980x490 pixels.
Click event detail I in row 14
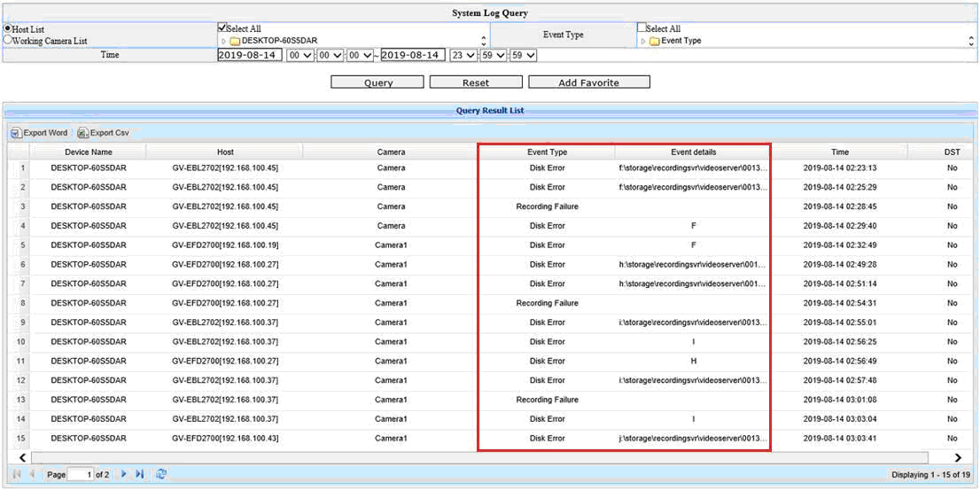pyautogui.click(x=693, y=419)
